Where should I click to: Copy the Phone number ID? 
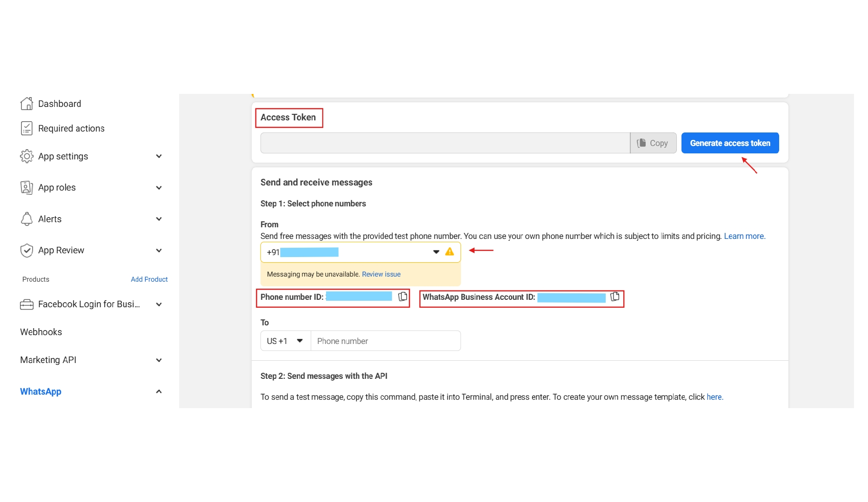403,297
